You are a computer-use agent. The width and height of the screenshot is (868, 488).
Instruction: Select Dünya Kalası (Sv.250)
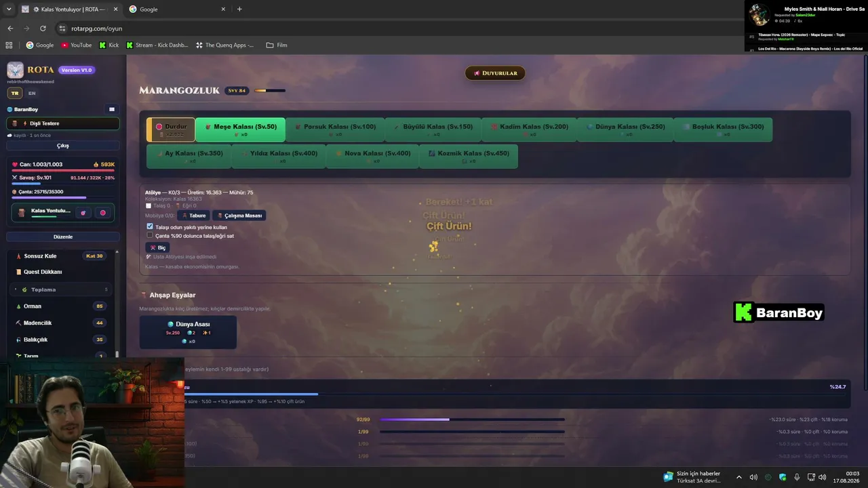(x=626, y=129)
